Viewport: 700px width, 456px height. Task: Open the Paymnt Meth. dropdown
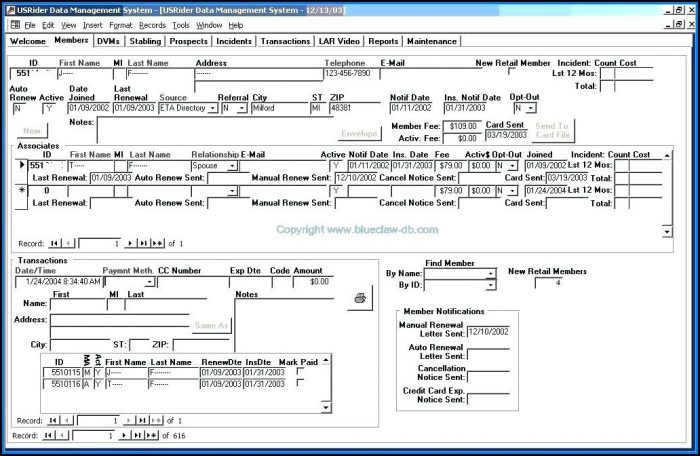pyautogui.click(x=150, y=282)
